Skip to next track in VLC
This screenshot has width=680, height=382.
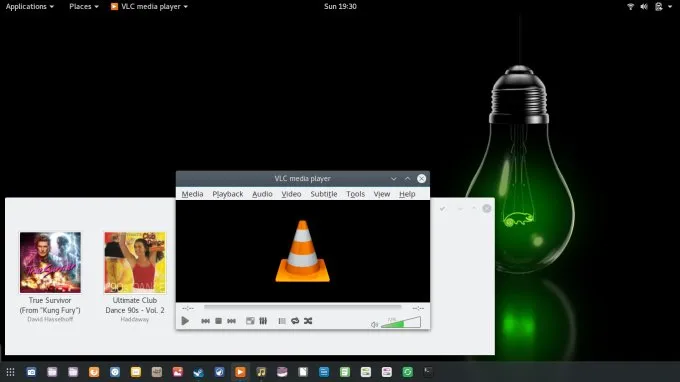232,321
